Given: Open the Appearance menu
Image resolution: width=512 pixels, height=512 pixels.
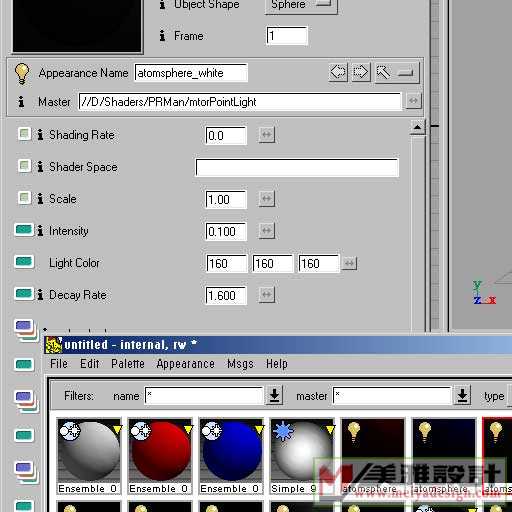Looking at the screenshot, I should 186,364.
